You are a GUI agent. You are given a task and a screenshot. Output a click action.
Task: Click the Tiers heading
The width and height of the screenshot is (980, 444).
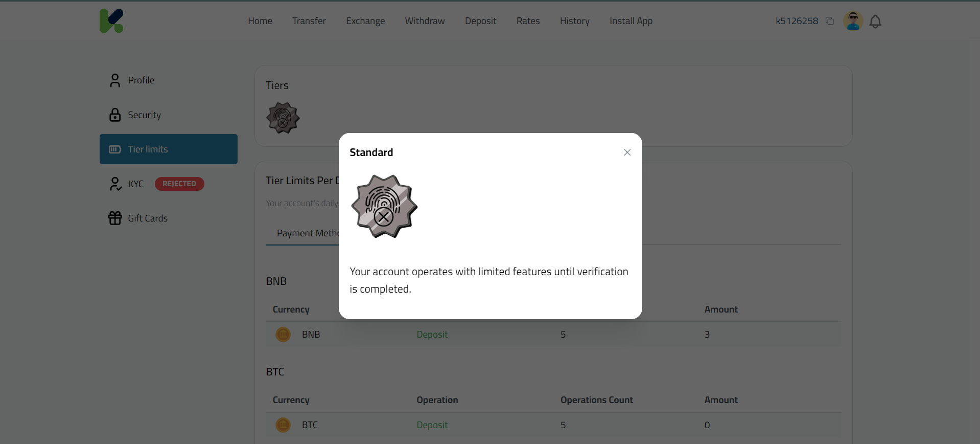tap(277, 85)
